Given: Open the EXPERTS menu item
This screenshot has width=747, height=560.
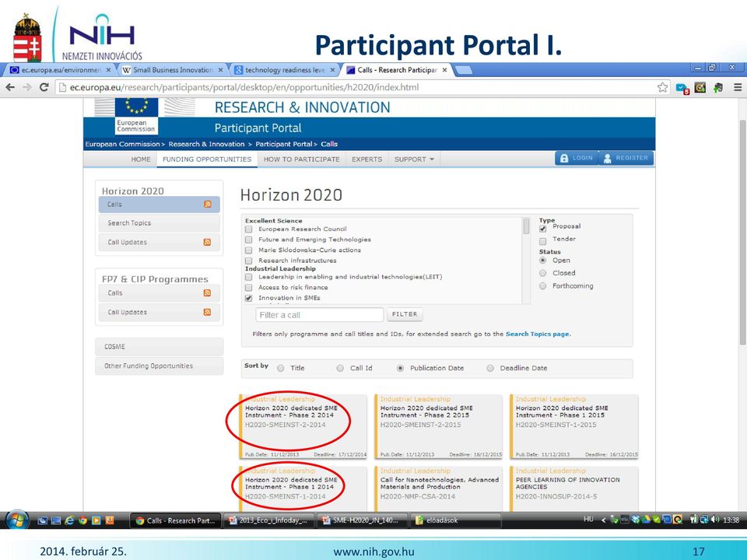Looking at the screenshot, I should coord(366,159).
